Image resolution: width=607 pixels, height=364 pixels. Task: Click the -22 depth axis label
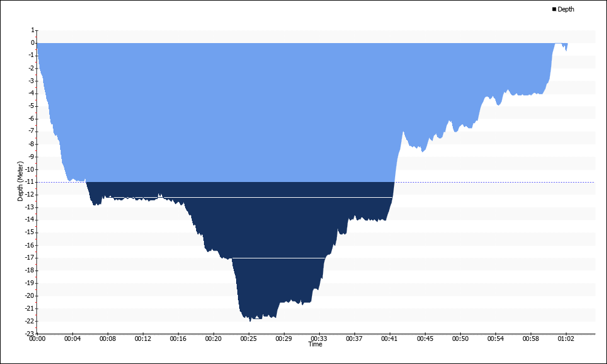pyautogui.click(x=30, y=321)
